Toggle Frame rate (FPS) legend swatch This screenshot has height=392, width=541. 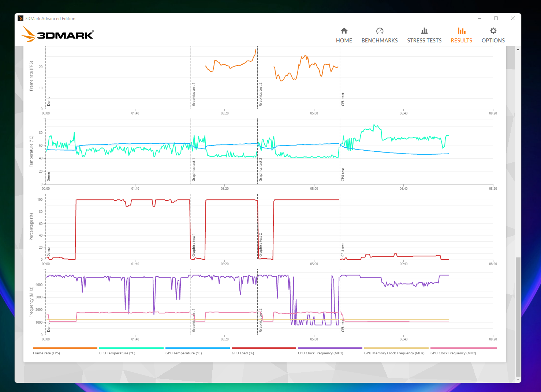(x=65, y=348)
